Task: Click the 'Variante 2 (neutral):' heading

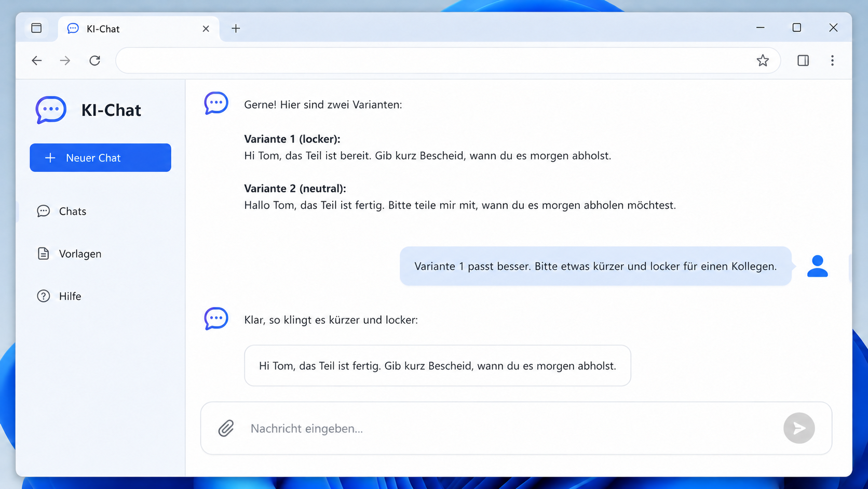Action: coord(295,188)
